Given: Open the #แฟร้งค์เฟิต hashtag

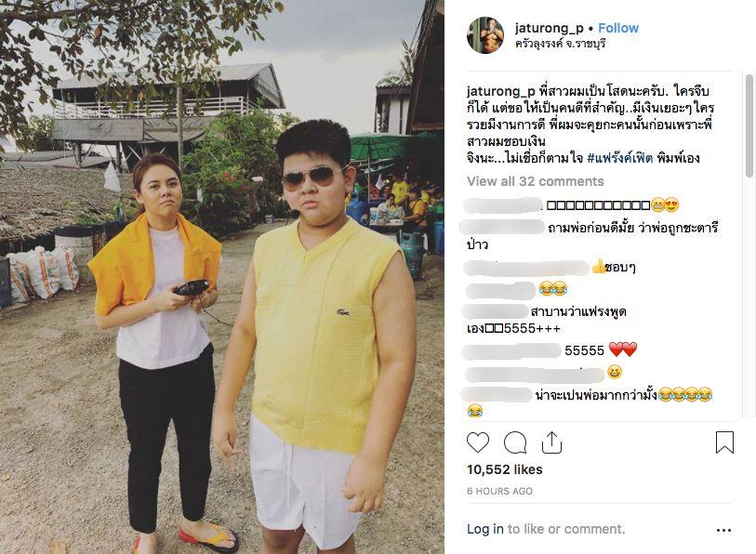Looking at the screenshot, I should [x=620, y=158].
